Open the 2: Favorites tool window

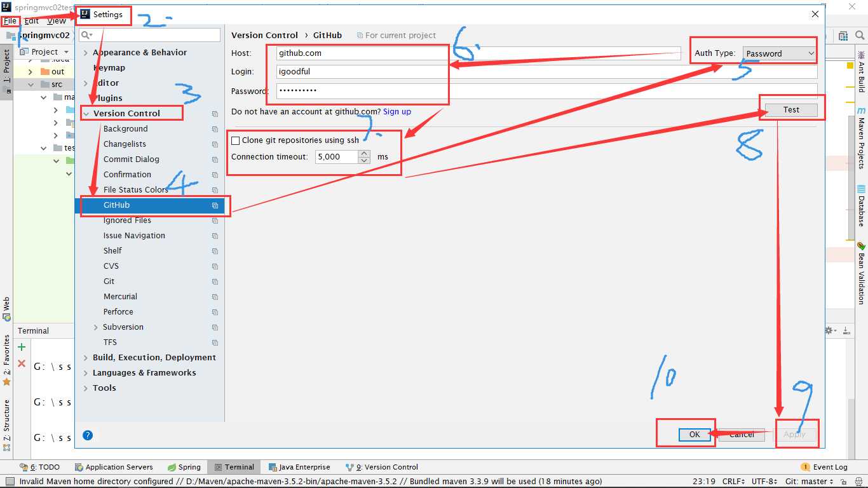point(6,360)
